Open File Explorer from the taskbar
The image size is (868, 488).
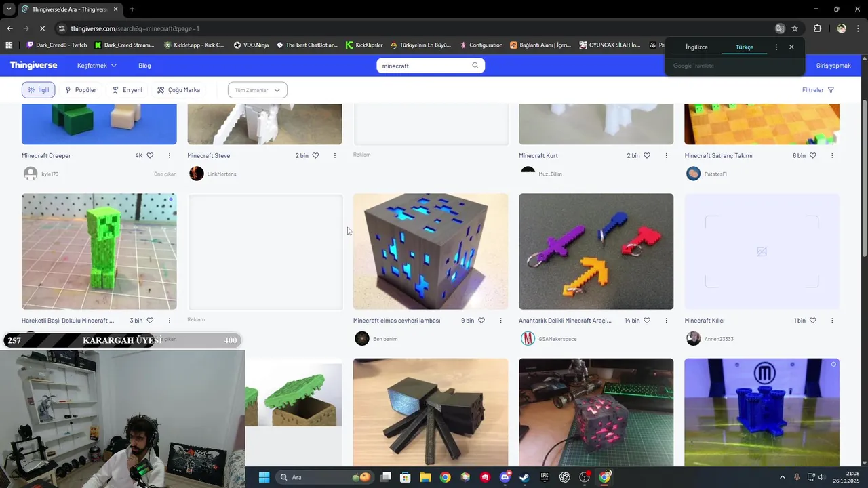(425, 477)
